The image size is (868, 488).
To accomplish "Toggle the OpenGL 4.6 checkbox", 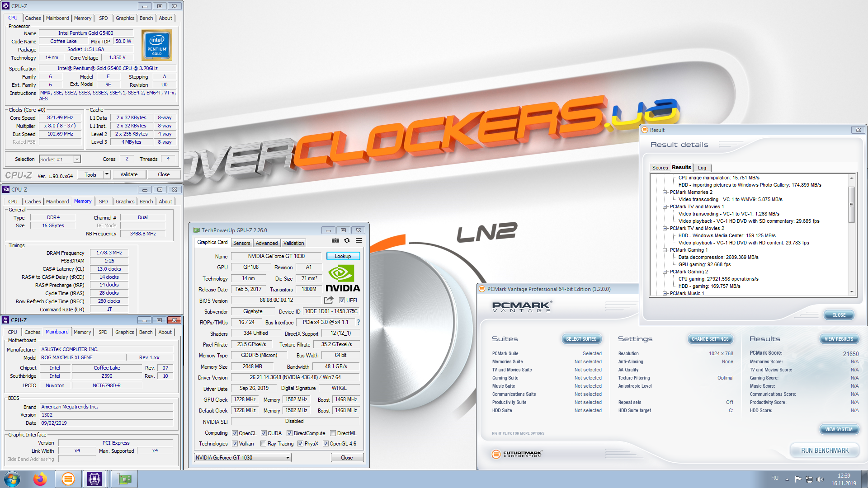I will (325, 444).
